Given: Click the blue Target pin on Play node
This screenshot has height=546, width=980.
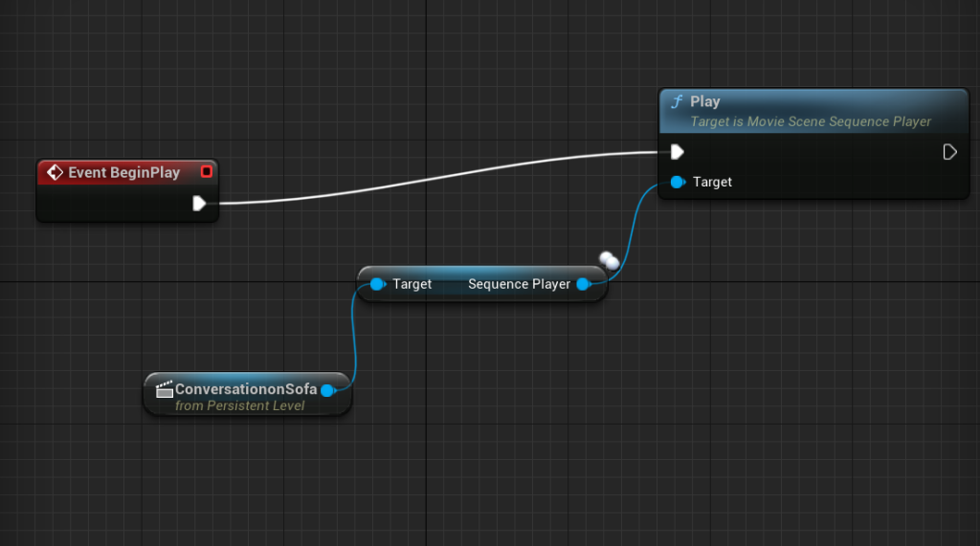Looking at the screenshot, I should (678, 182).
